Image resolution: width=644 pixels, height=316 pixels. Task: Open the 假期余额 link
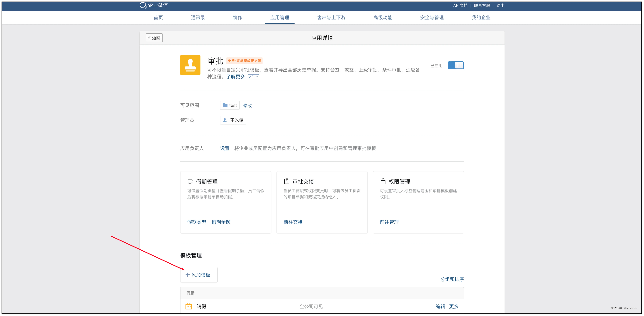click(x=221, y=222)
